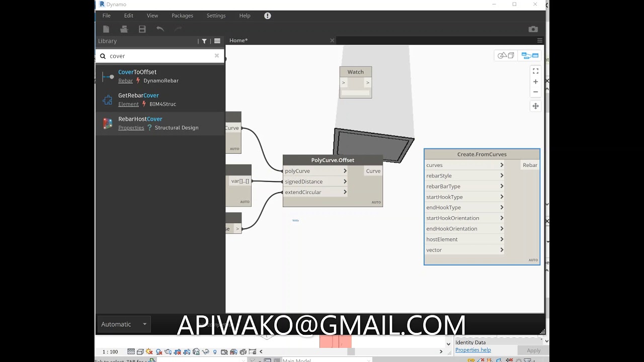Open the File menu
644x362 pixels.
107,16
